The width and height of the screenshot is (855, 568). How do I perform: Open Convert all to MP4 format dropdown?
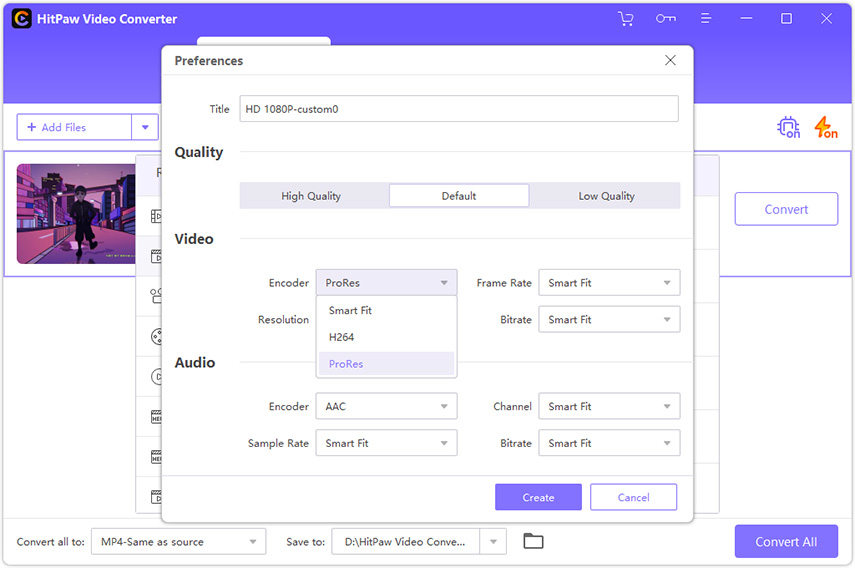click(178, 541)
